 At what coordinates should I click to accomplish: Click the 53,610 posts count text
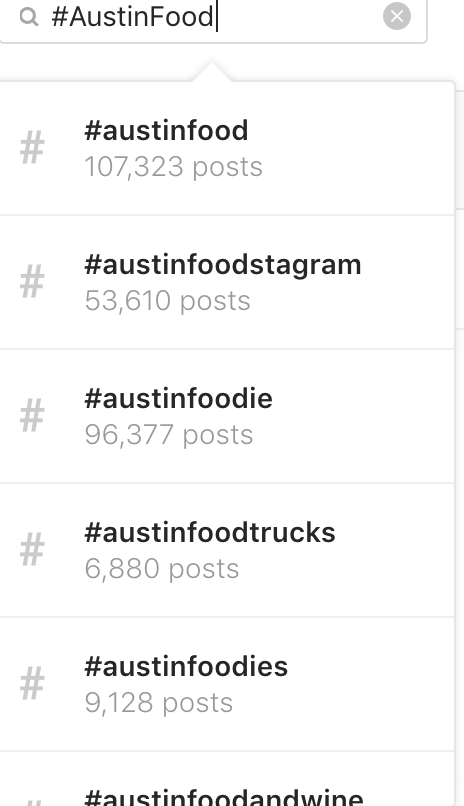point(168,301)
